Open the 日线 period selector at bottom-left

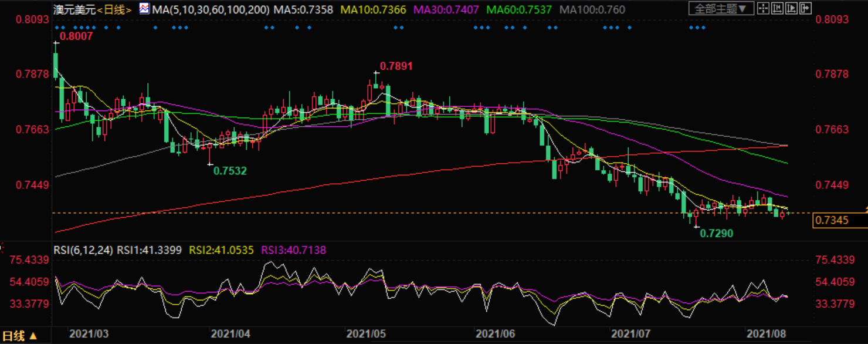point(19,336)
